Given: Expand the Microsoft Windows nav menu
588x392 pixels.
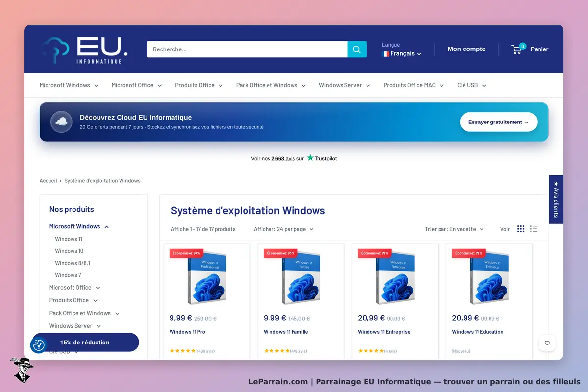Looking at the screenshot, I should click(69, 85).
